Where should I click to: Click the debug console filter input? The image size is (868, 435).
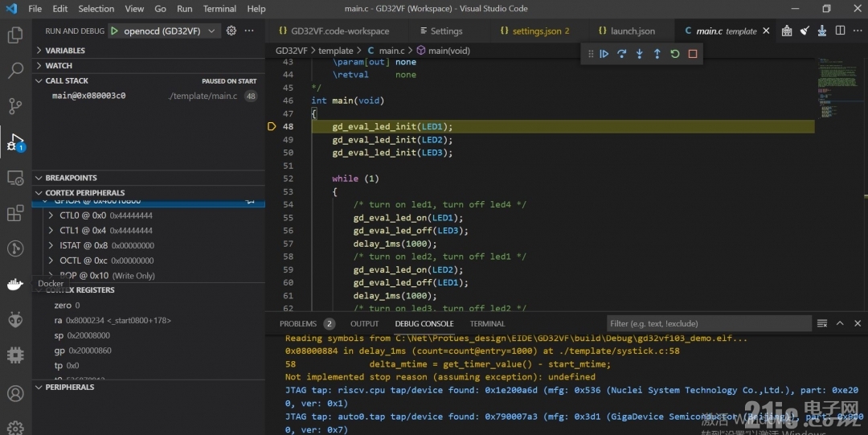(x=709, y=323)
